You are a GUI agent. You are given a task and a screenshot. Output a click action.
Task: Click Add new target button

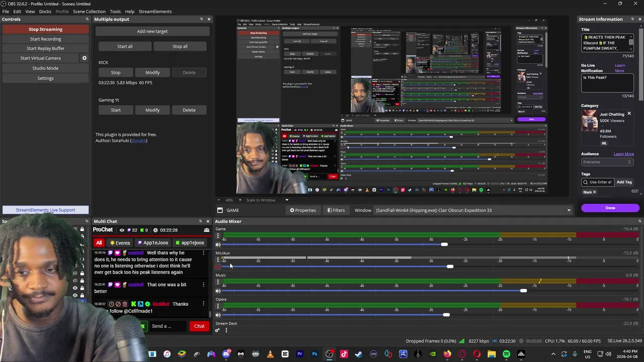pos(152,31)
